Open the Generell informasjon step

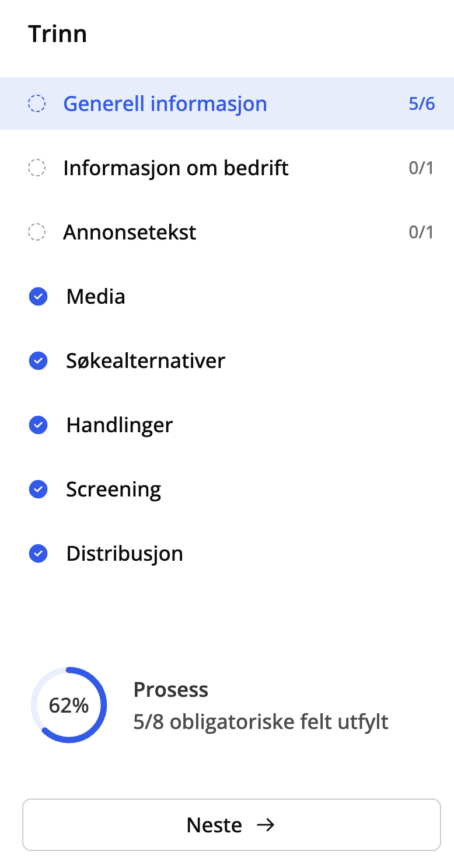point(165,104)
